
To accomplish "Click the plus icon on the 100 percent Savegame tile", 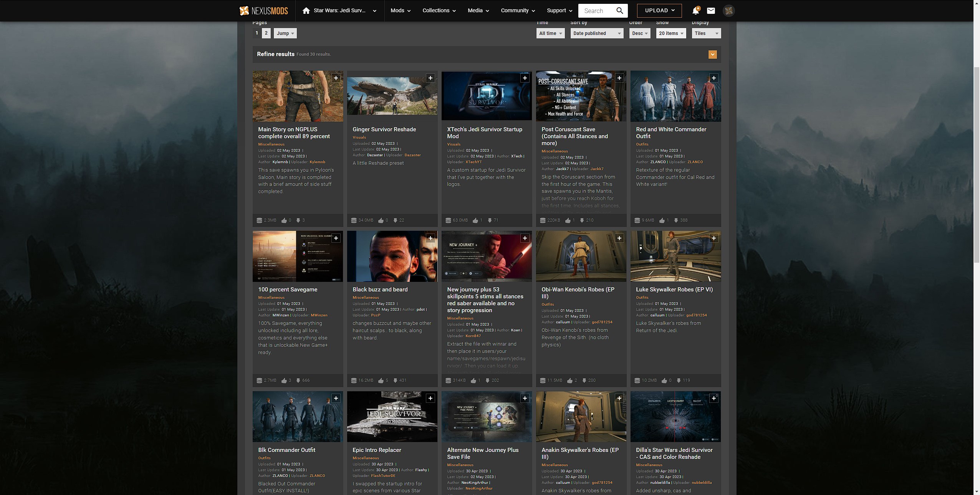I will tap(336, 238).
